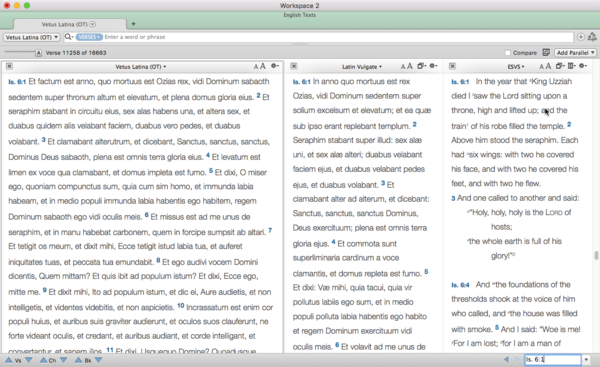Go to next chapter with Ch down arrow
Viewport: 600px width, 367px height.
point(64,360)
